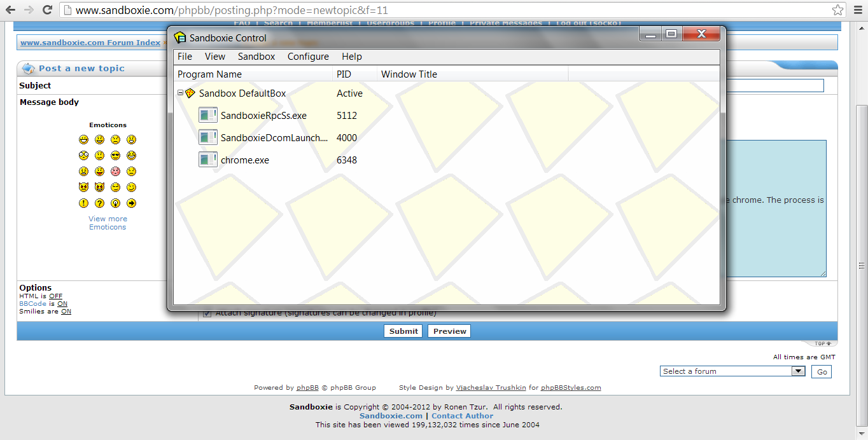Screen dimensions: 868x440
Task: Insert the Wink emoticon
Action: click(131, 187)
